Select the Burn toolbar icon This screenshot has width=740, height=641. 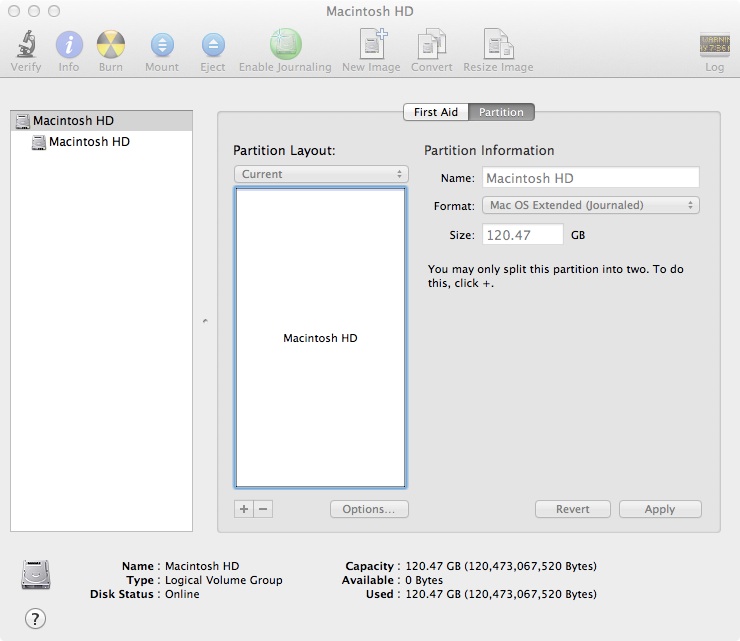pyautogui.click(x=111, y=44)
